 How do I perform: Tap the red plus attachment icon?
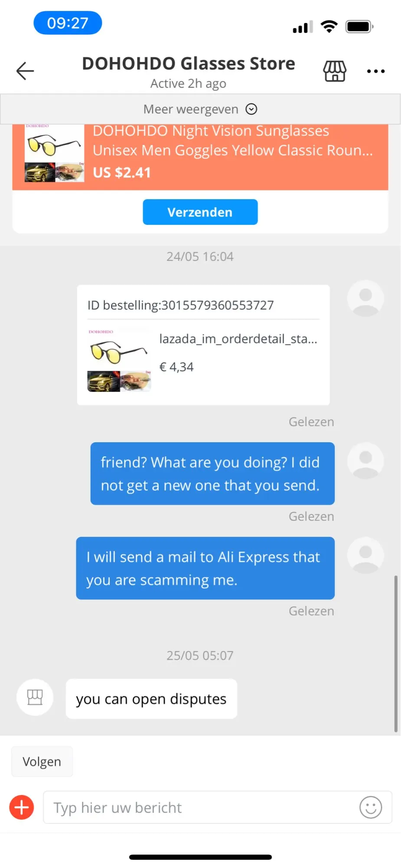(x=22, y=807)
